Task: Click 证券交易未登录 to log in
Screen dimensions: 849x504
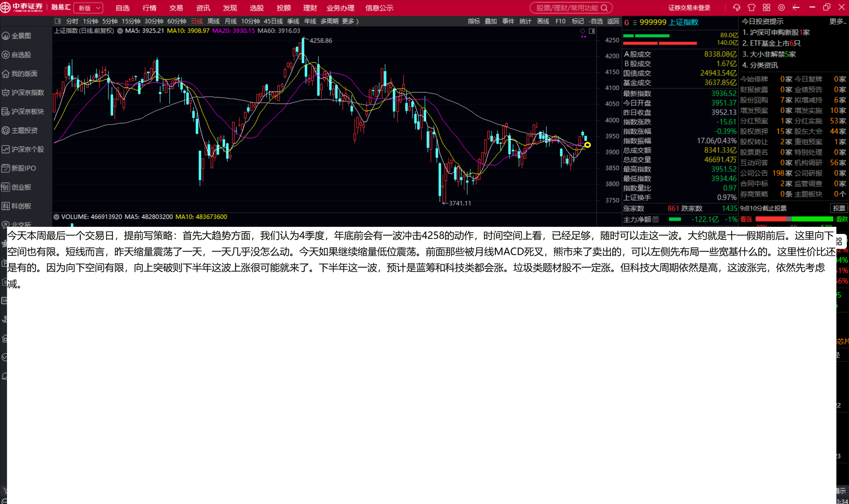Action: [689, 8]
